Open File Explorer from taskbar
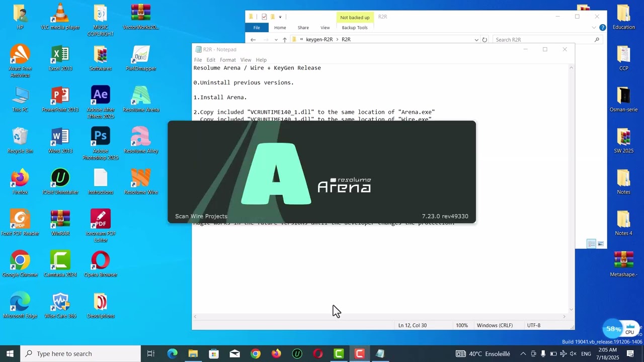The height and width of the screenshot is (362, 644). (x=193, y=353)
